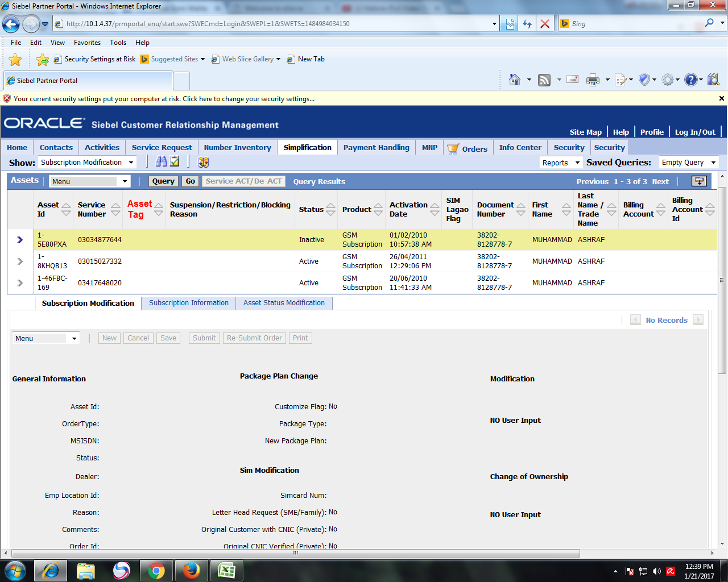Click the Read mail icon
This screenshot has height=582, width=728.
[573, 80]
